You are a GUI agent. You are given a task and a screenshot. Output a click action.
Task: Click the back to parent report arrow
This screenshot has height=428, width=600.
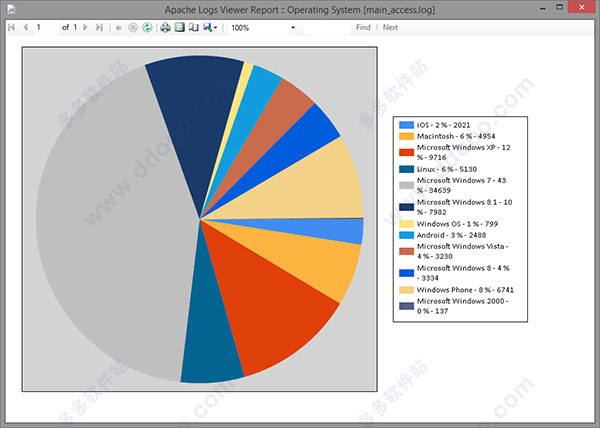pyautogui.click(x=119, y=28)
